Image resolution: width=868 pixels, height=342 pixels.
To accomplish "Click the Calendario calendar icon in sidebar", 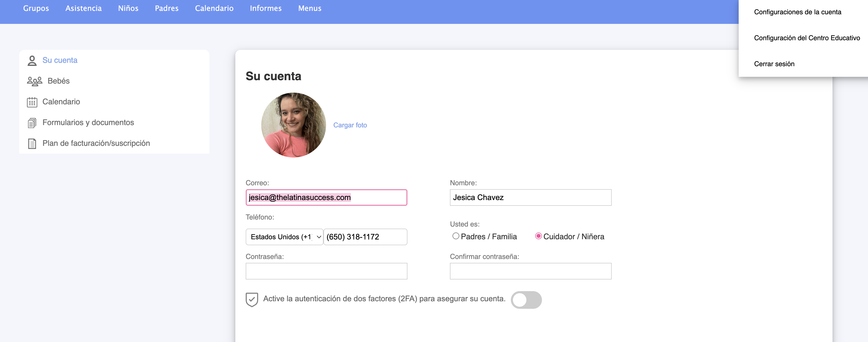I will coord(32,102).
